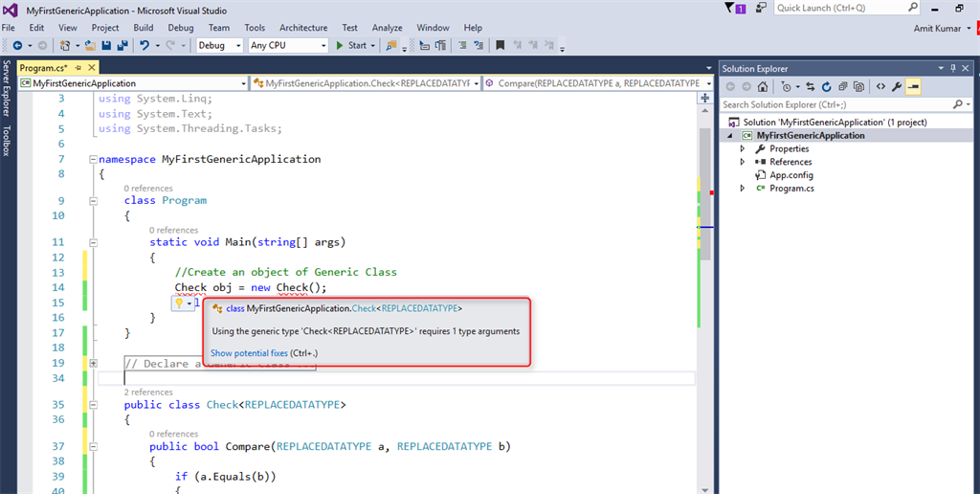Open Properties wrench icon in Solution Explorer toolbar

[897, 87]
